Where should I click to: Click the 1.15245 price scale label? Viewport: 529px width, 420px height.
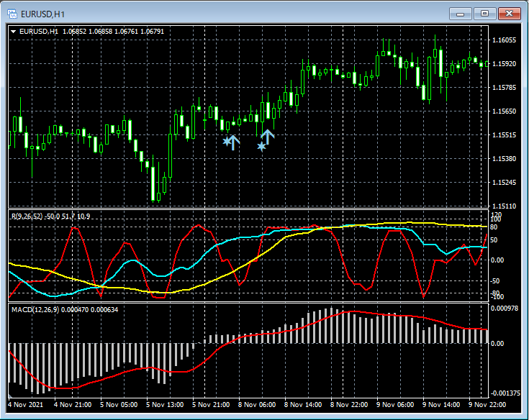[x=505, y=183]
